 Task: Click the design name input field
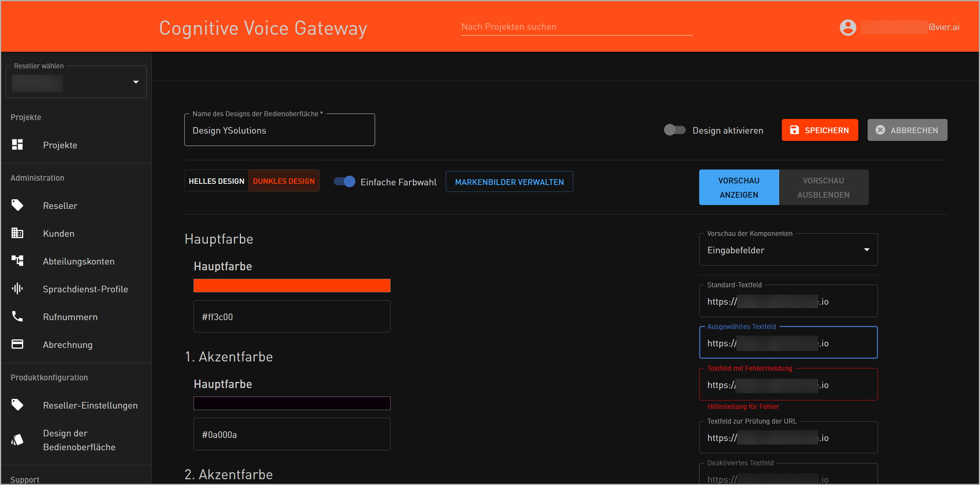click(279, 130)
